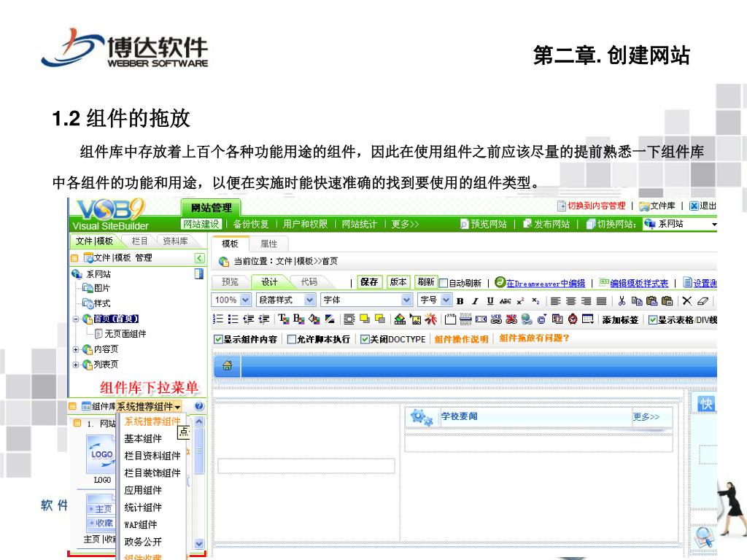The width and height of the screenshot is (747, 560).
Task: Open 切换网站 site dropdown
Action: pyautogui.click(x=681, y=224)
